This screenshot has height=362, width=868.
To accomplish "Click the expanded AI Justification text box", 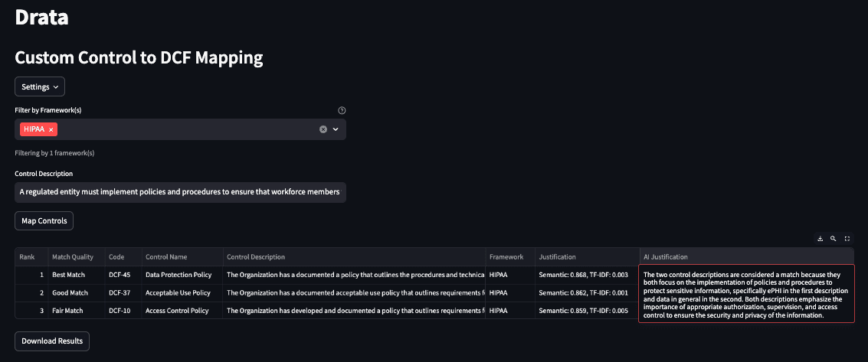I will pos(746,293).
